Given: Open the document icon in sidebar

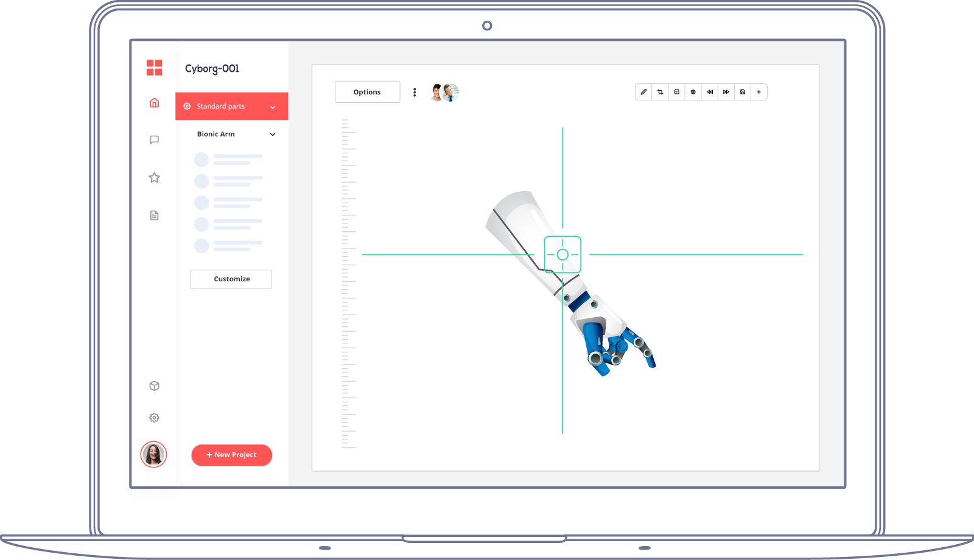Looking at the screenshot, I should click(155, 215).
